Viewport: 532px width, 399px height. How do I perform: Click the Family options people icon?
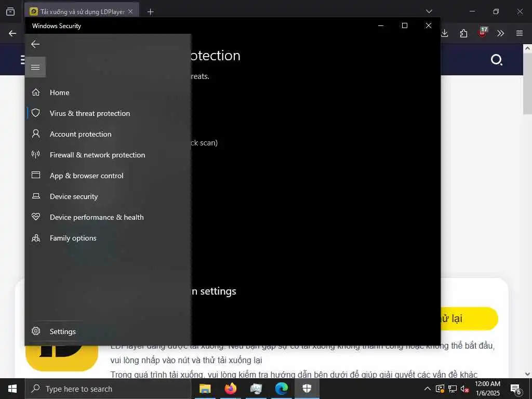(x=36, y=238)
